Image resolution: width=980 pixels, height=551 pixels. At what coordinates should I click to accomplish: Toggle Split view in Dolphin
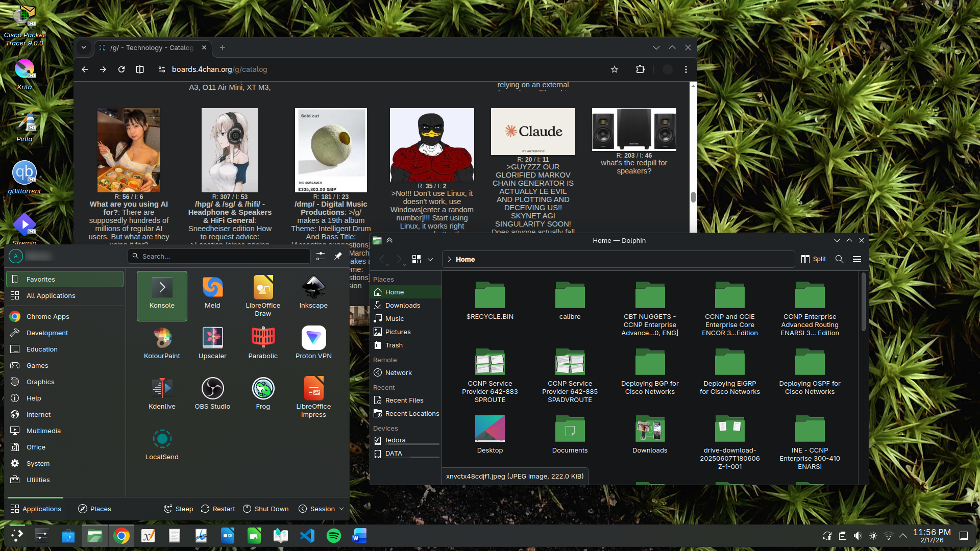click(814, 259)
